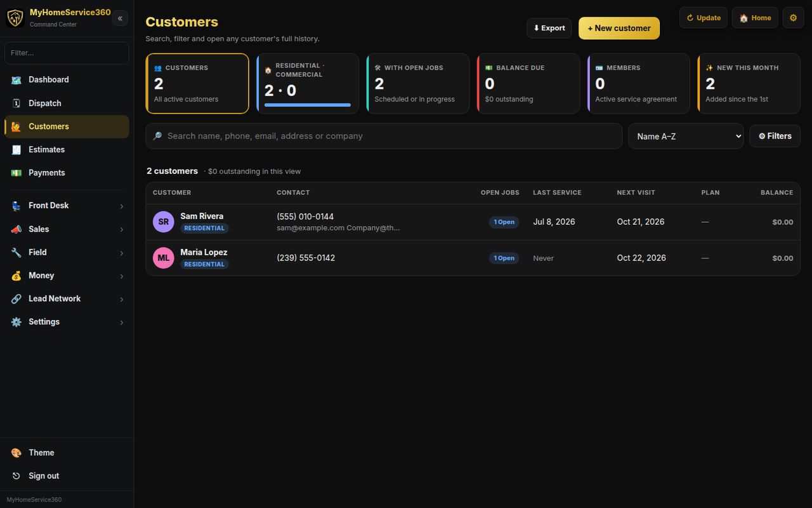Image resolution: width=812 pixels, height=508 pixels.
Task: Open the gear settings button at top right
Action: (793, 18)
